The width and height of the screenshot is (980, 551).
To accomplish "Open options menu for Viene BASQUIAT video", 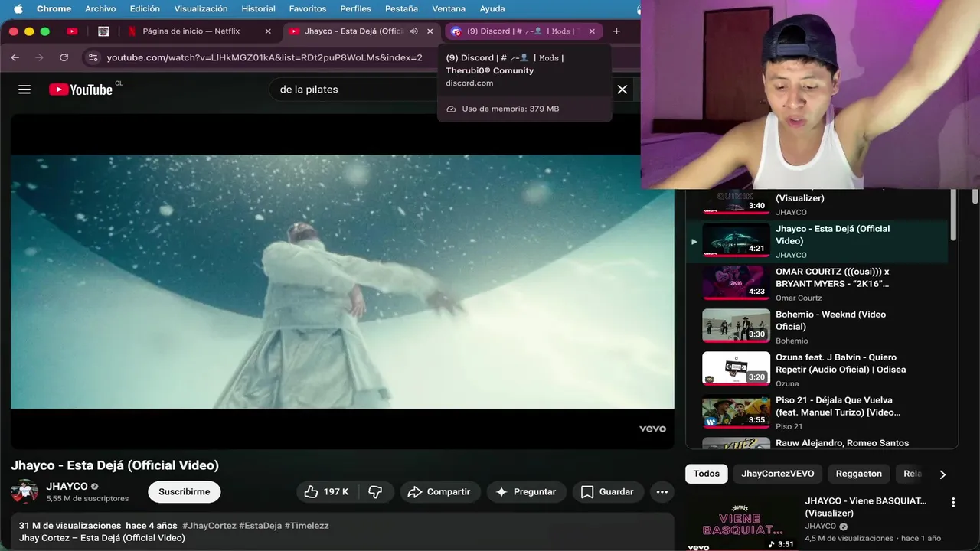I will pos(953,503).
